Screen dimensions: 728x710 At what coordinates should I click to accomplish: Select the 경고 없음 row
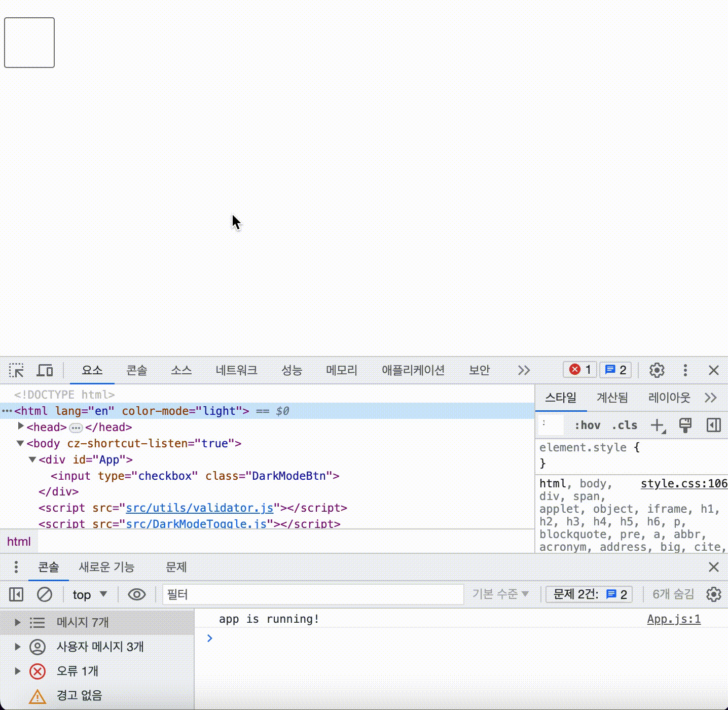click(97, 695)
